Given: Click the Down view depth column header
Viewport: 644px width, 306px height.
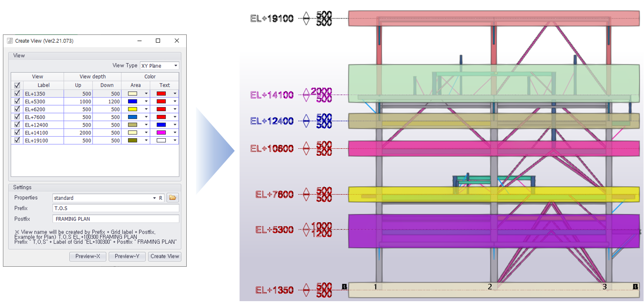Looking at the screenshot, I should 107,85.
